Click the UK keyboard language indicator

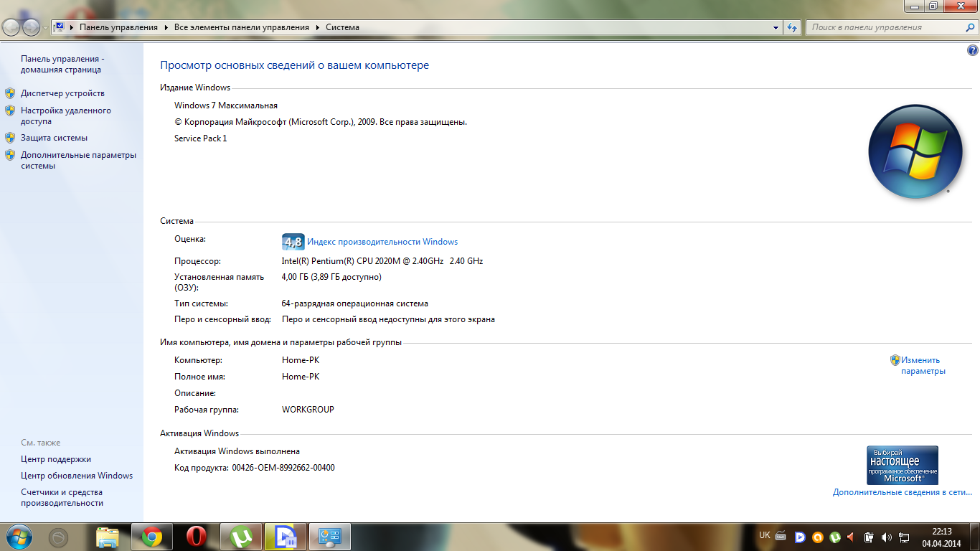click(764, 535)
